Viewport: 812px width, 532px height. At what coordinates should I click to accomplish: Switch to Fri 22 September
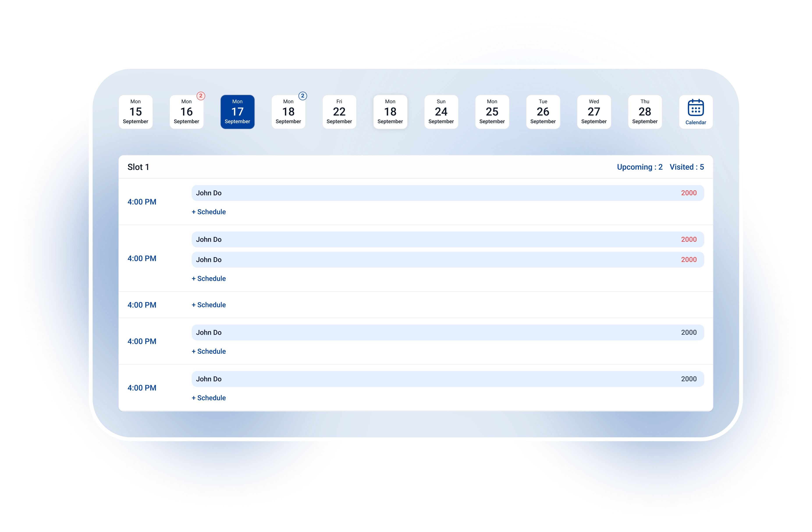click(x=339, y=112)
